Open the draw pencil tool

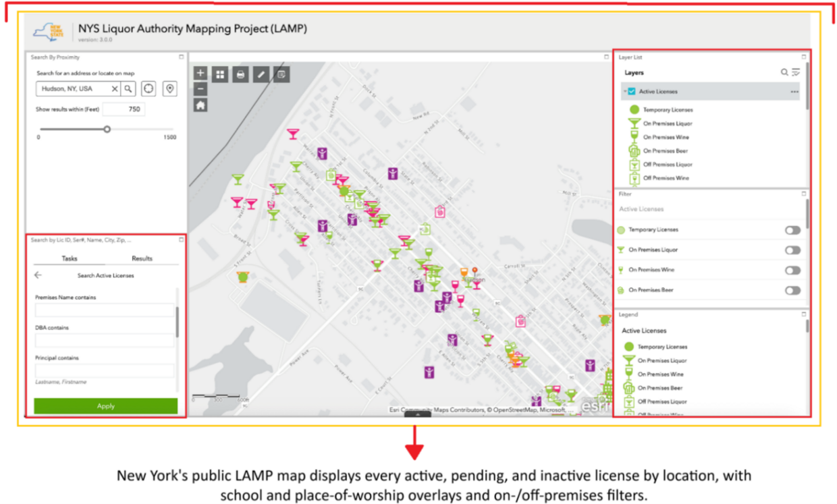[x=261, y=75]
